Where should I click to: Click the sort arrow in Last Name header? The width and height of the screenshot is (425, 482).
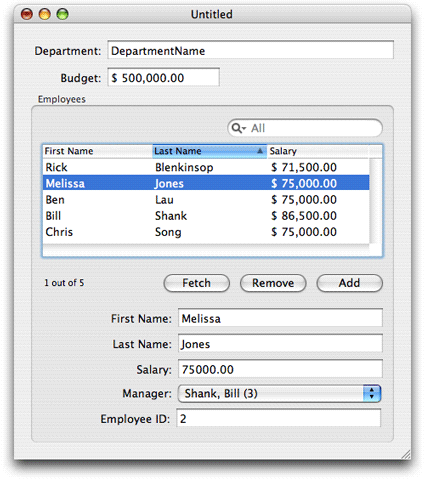pos(260,151)
